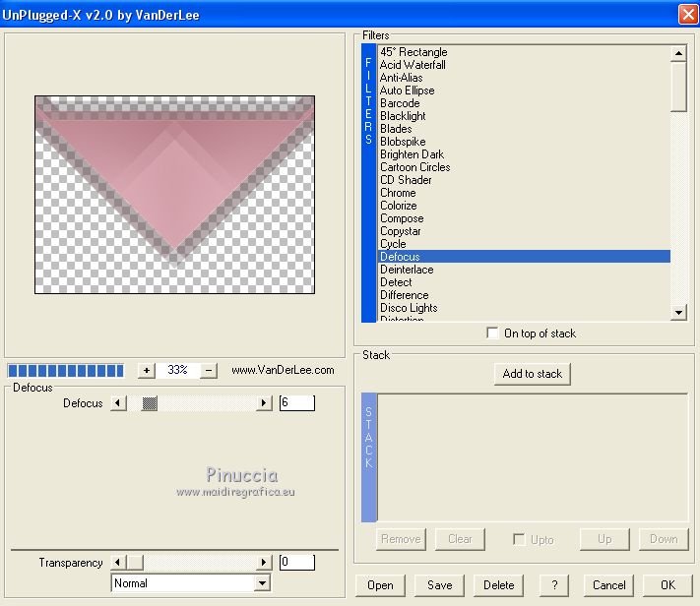Open the Normal blend mode dropdown
The width and height of the screenshot is (700, 606).
(263, 583)
